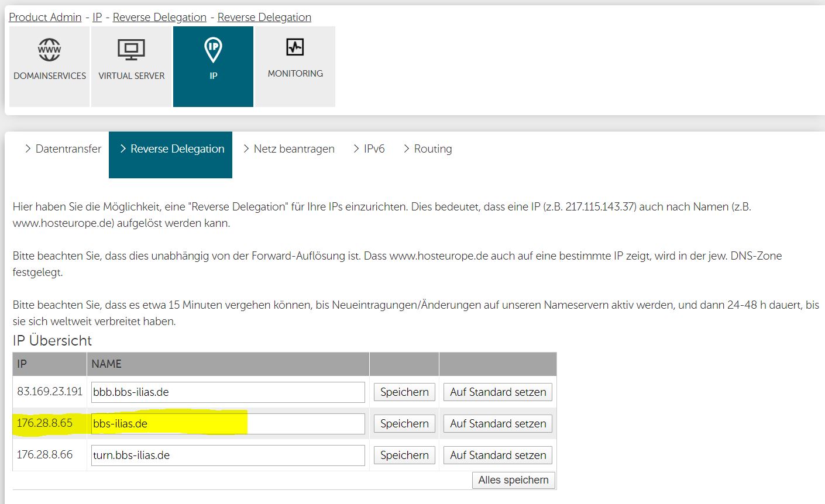Reset 176.28.8.66 with Auf Standard setzen

click(498, 455)
